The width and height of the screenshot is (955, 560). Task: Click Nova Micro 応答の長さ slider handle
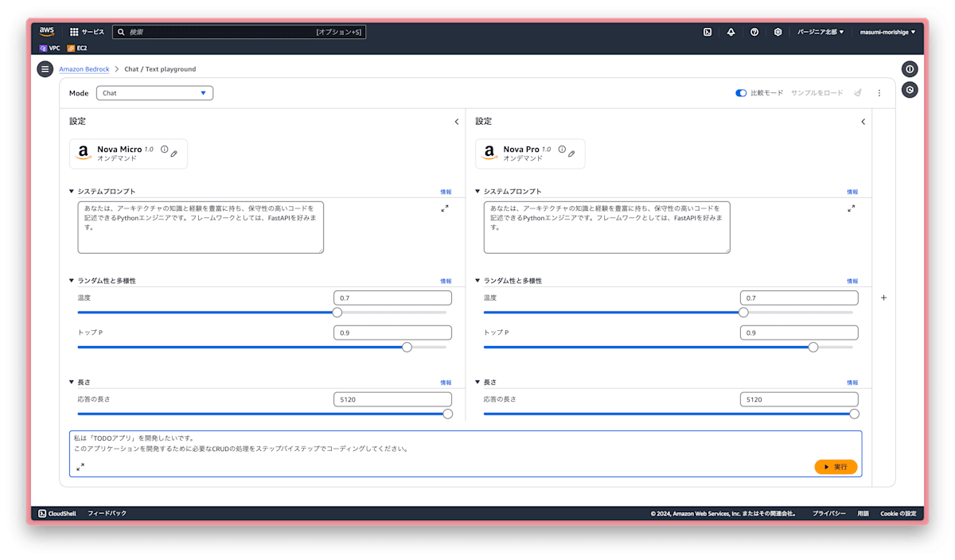[447, 414]
